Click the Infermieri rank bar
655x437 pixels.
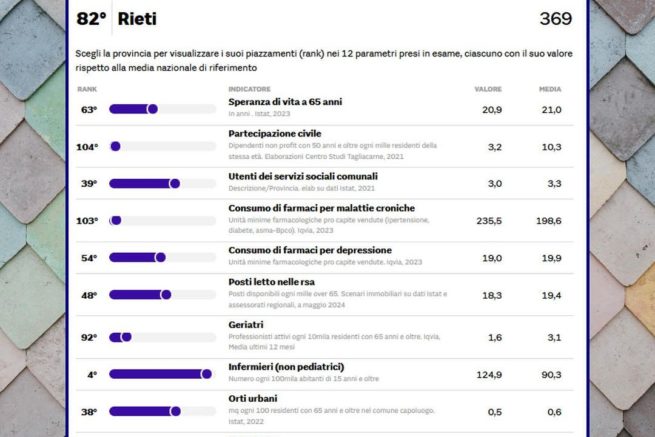pyautogui.click(x=161, y=374)
